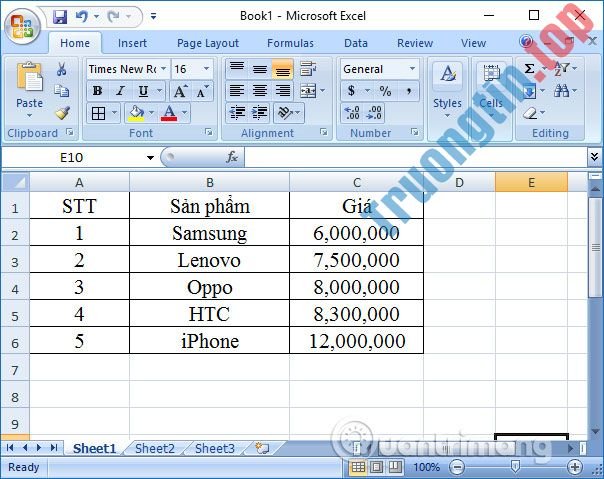This screenshot has height=479, width=604.
Task: Open the text Orientation tool
Action: coord(285,113)
